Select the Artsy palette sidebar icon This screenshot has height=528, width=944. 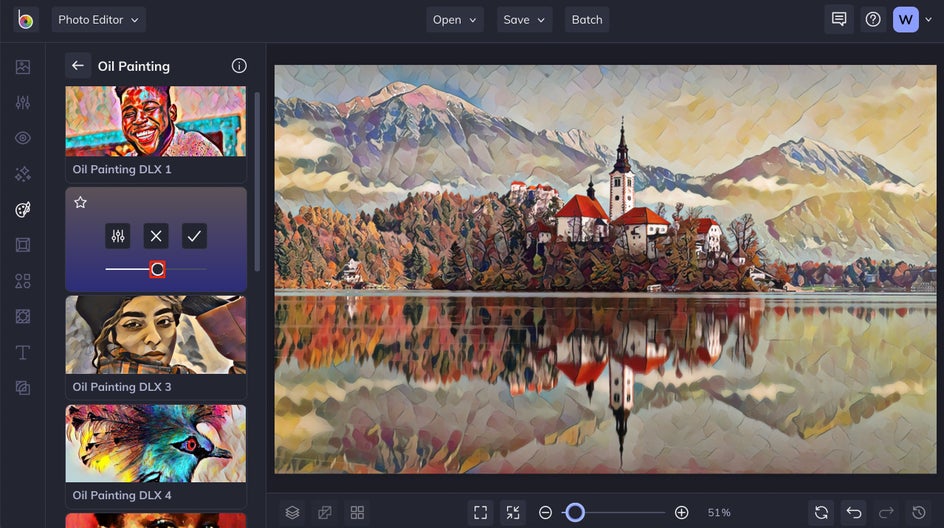[23, 210]
